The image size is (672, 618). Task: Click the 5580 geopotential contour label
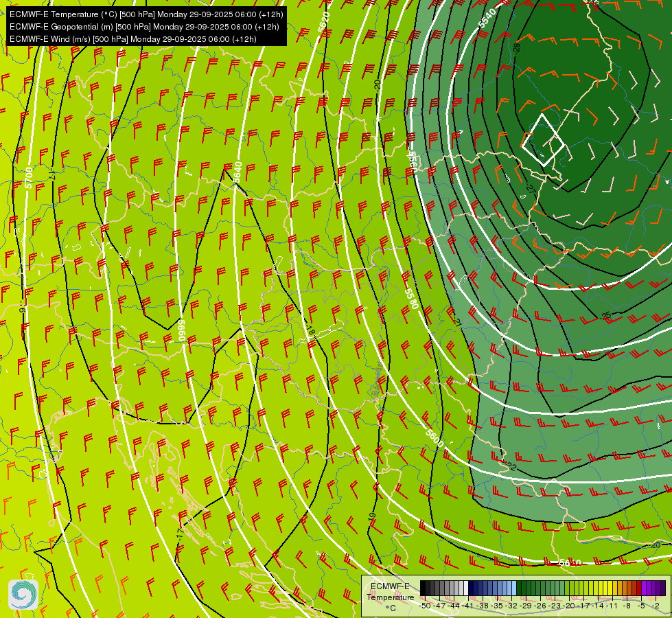click(x=411, y=299)
